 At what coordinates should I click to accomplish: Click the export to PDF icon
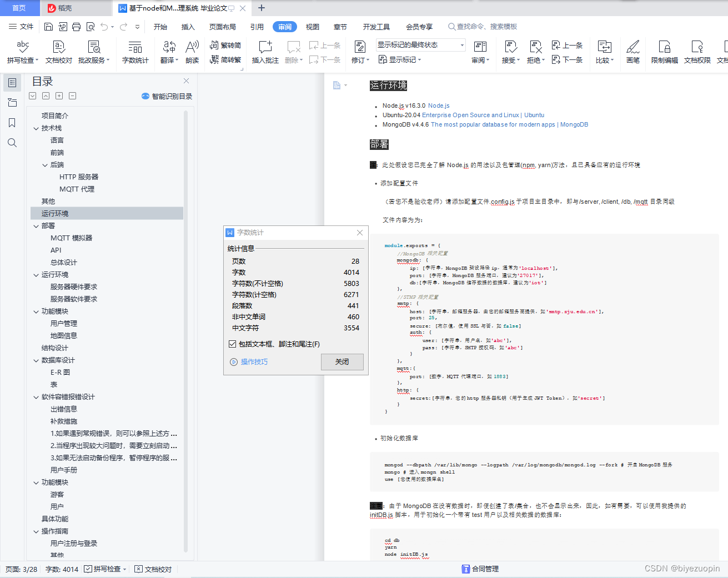point(62,27)
